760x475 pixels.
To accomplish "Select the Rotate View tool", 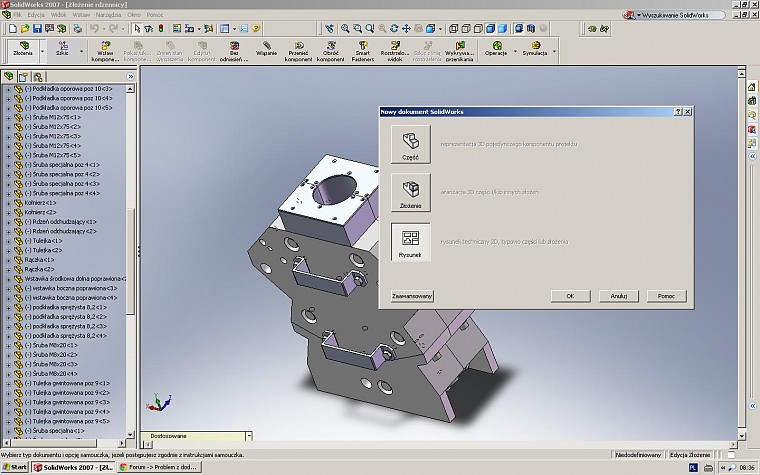I will pyautogui.click(x=394, y=29).
